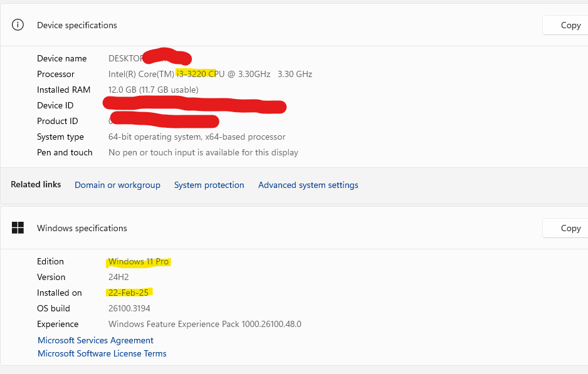Click the OS build 26100.3194 value

click(129, 308)
